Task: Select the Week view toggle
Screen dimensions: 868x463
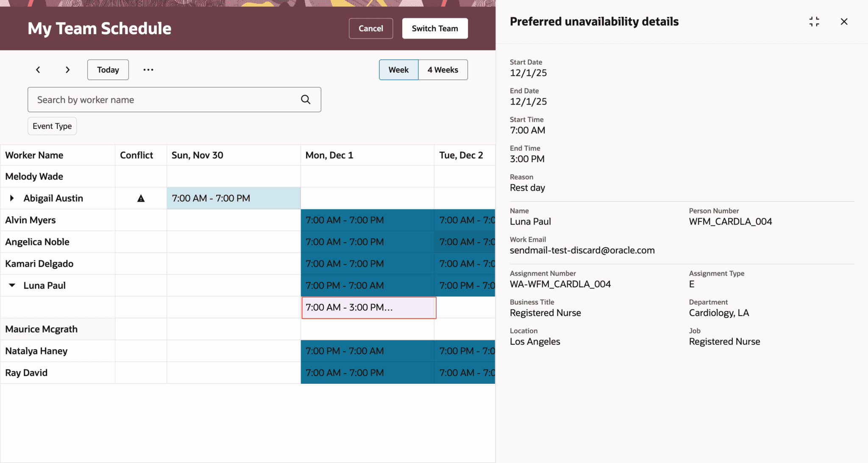Action: coord(398,69)
